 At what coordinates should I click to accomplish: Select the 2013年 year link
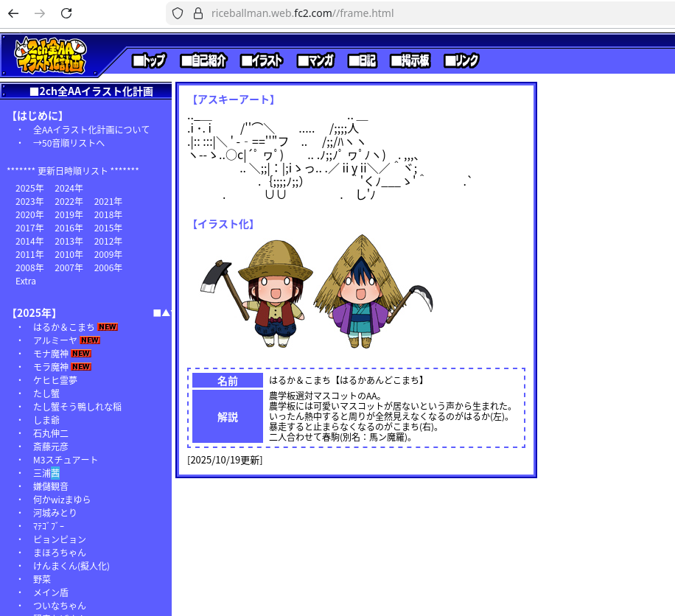click(69, 242)
